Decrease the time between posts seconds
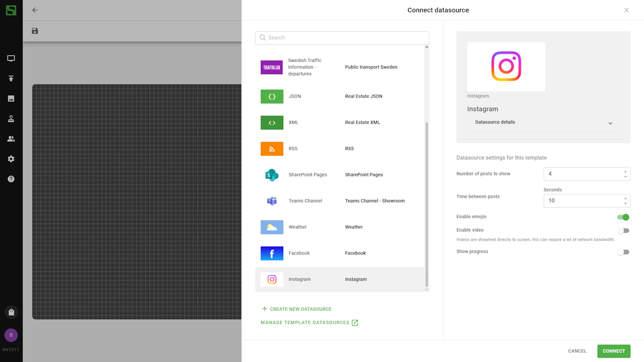The width and height of the screenshot is (644, 362). (x=625, y=203)
